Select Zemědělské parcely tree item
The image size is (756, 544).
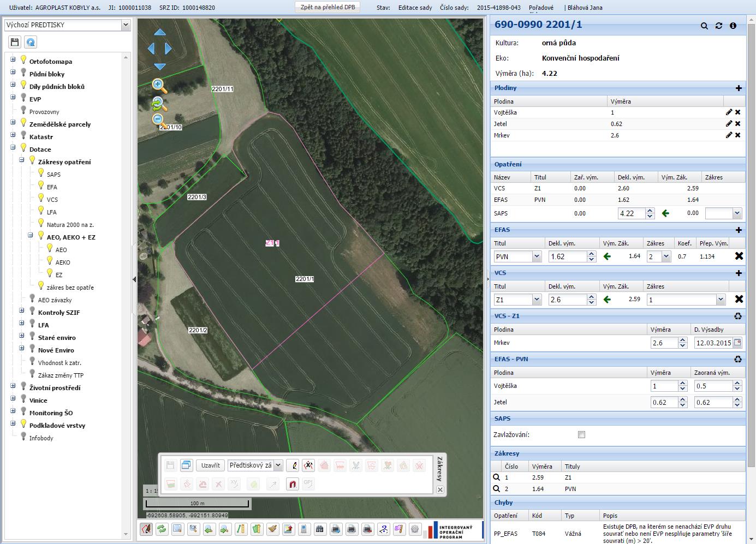point(60,124)
